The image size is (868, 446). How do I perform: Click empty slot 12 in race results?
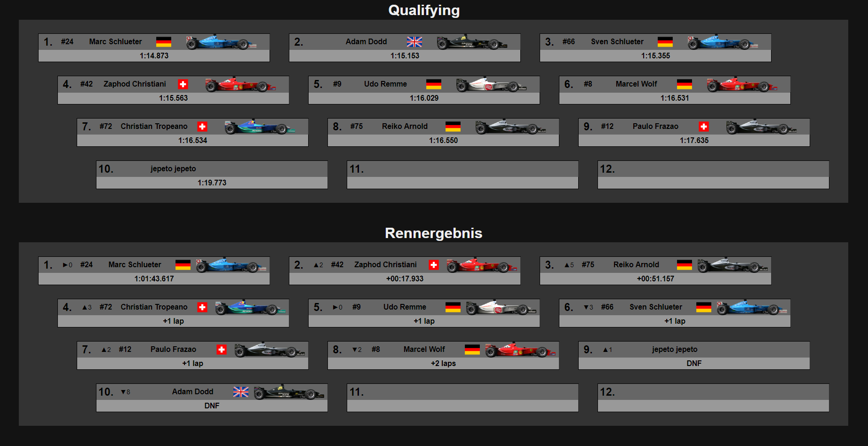pyautogui.click(x=713, y=398)
